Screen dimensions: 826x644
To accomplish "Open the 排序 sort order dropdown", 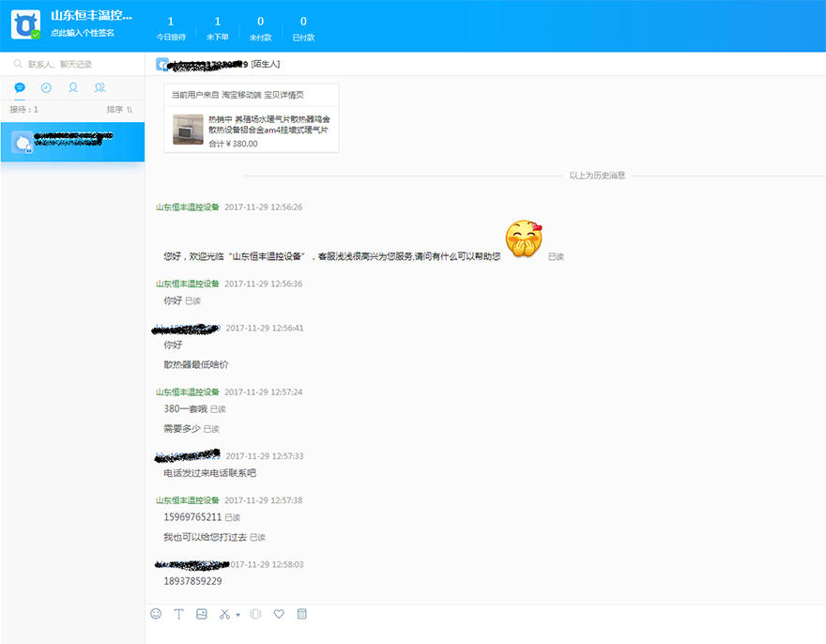I will pos(119,110).
